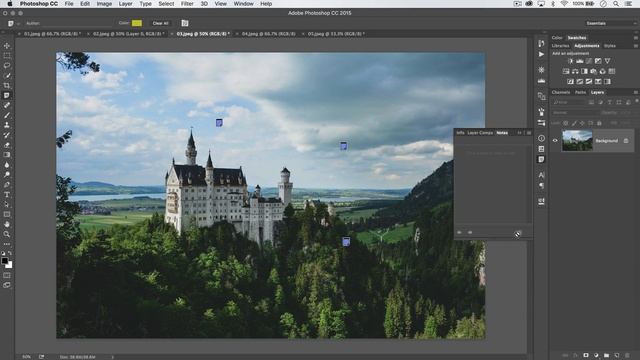
Task: Select the Note tool in the toolbar
Action: click(x=7, y=95)
